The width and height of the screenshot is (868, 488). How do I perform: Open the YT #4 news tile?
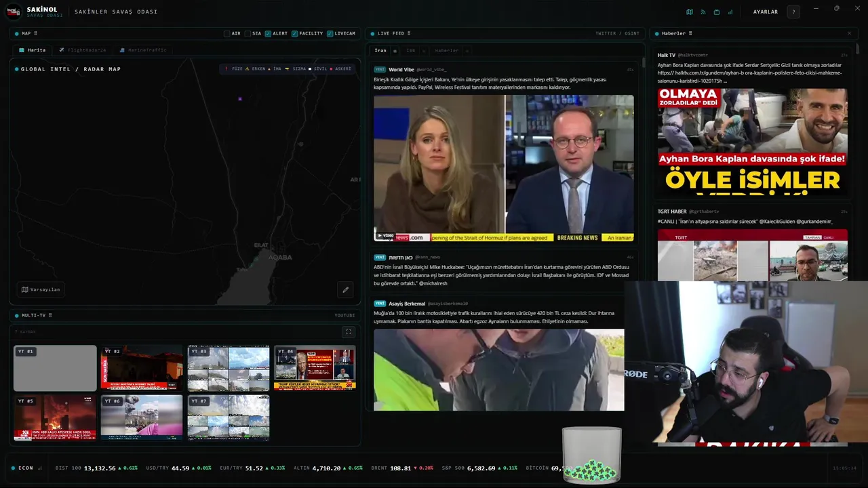[315, 368]
